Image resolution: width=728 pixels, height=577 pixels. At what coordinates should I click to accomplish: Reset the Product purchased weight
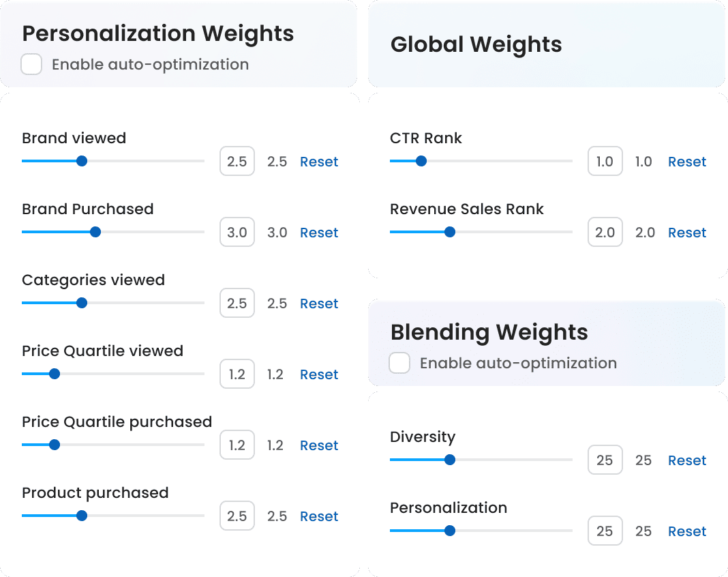[x=319, y=516]
